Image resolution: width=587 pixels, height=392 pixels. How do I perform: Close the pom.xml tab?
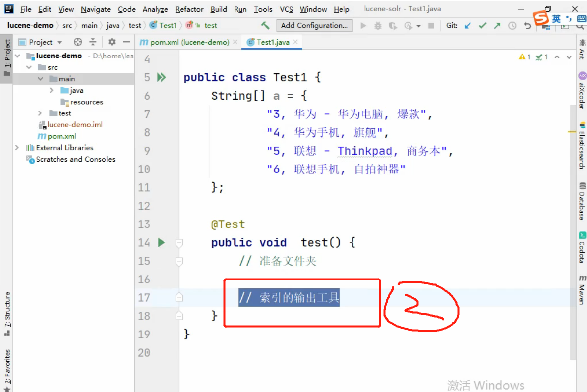(235, 42)
